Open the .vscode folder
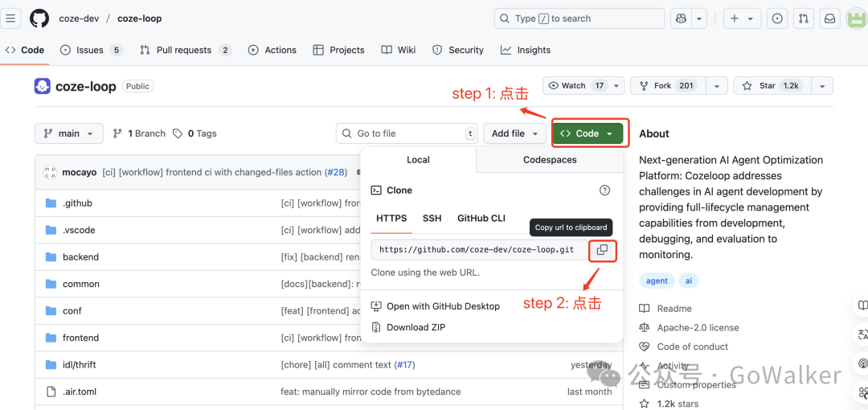Screen dimensions: 868x410 click(79, 230)
